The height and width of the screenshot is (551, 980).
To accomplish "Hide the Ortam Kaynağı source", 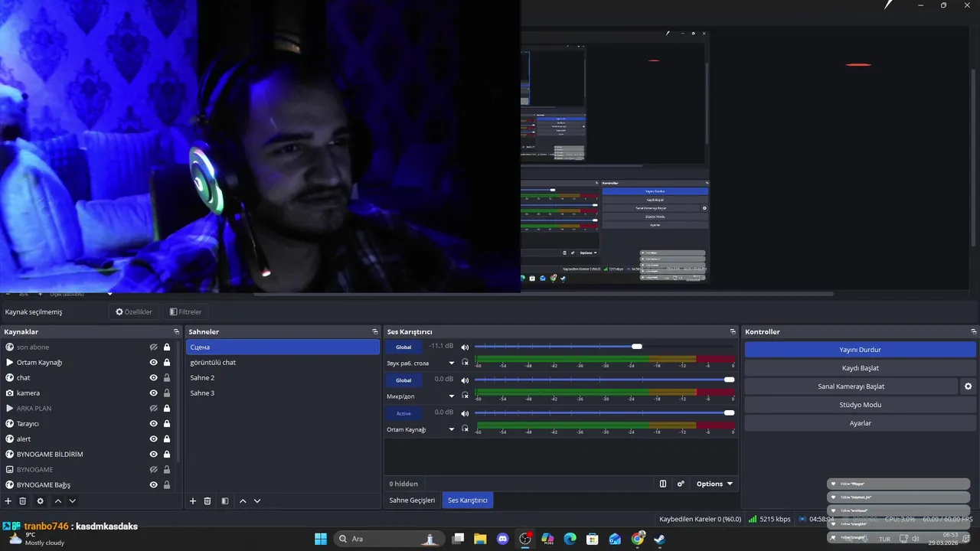I will tap(153, 363).
